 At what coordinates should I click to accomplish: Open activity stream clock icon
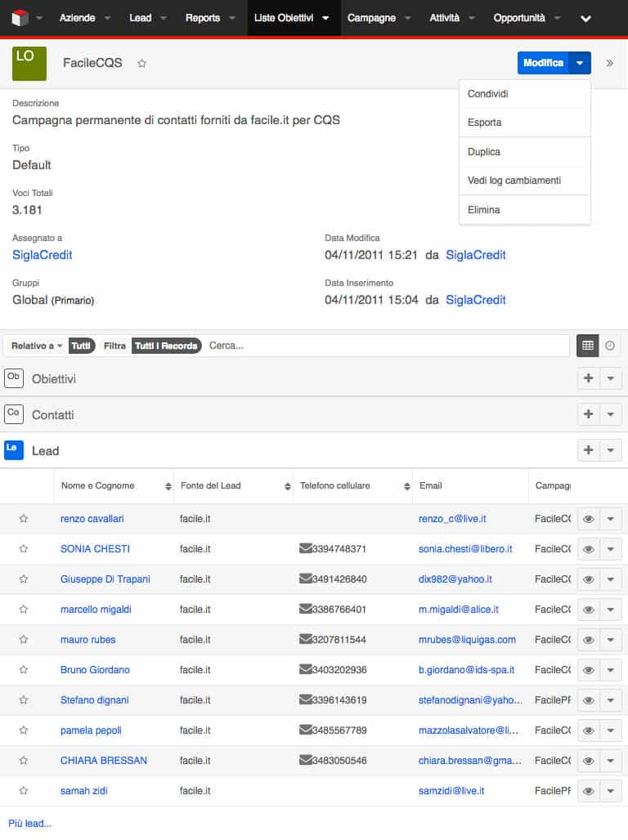coord(610,346)
